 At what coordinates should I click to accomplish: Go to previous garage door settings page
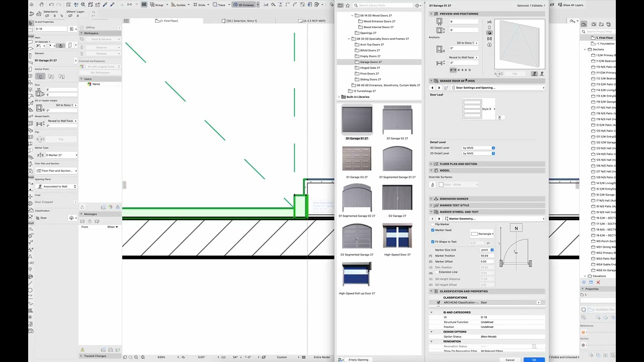point(432,88)
